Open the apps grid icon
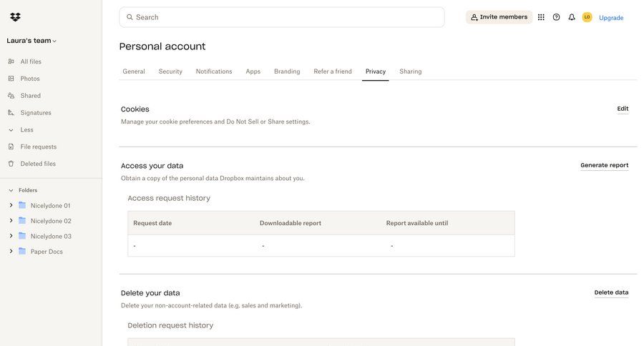The height and width of the screenshot is (346, 644). 541,17
